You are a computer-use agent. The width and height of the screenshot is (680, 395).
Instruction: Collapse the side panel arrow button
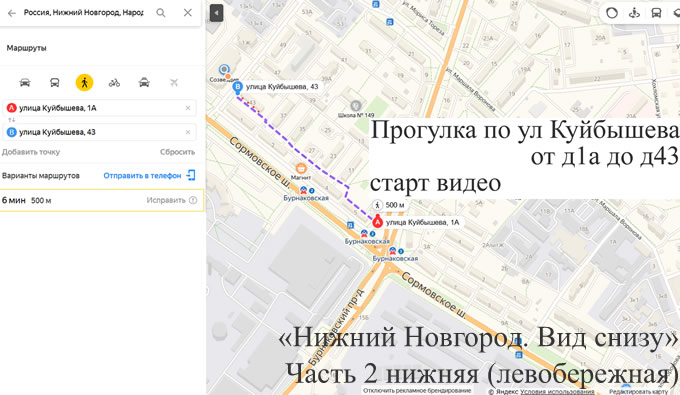tap(216, 13)
